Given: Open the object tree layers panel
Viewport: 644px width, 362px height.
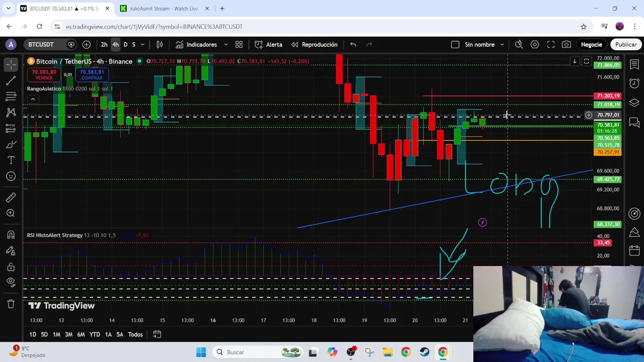Looking at the screenshot, I should click(x=634, y=103).
